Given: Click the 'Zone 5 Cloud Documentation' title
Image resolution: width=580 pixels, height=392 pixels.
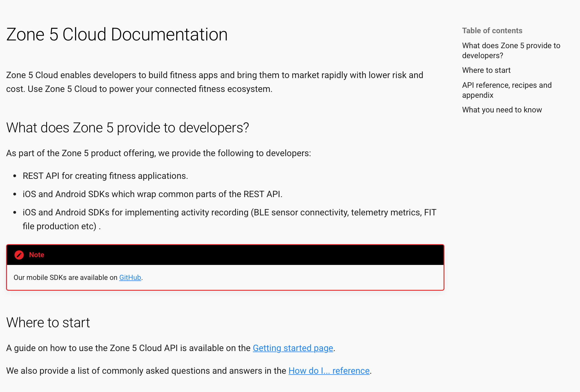Looking at the screenshot, I should pos(117,35).
